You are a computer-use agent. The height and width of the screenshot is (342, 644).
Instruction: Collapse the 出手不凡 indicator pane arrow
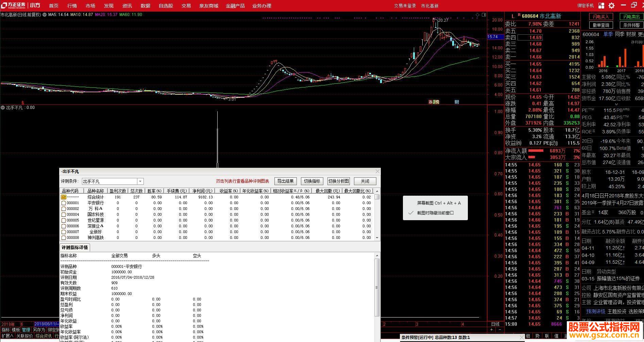(x=3, y=108)
